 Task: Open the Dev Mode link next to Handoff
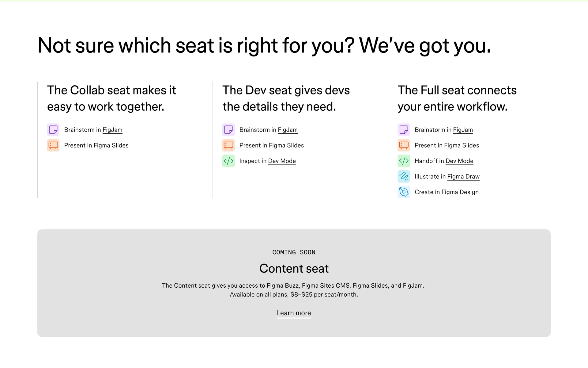[x=459, y=161]
